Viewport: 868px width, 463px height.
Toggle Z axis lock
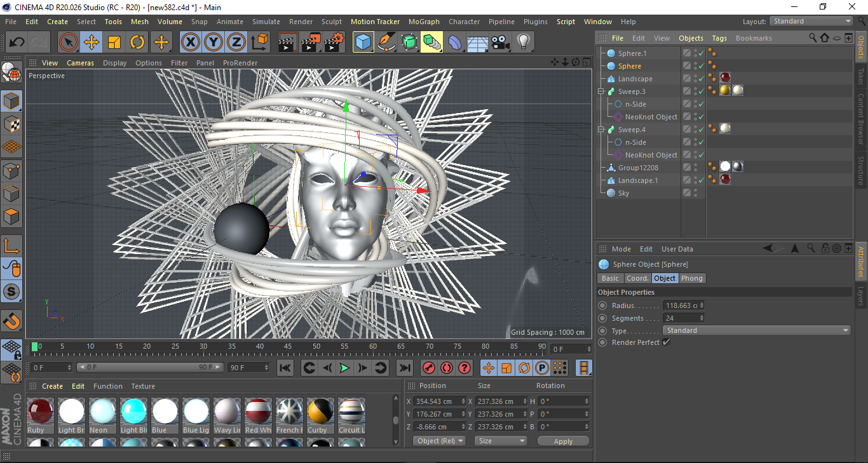click(236, 43)
